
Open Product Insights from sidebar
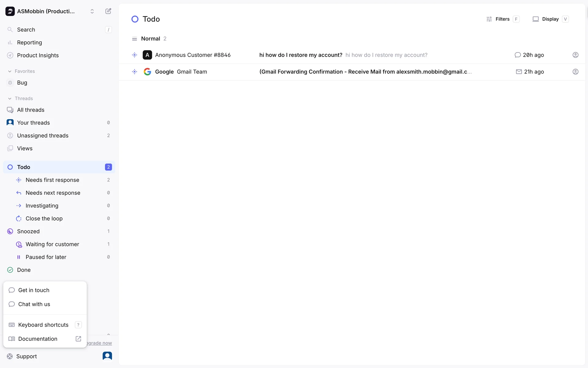[x=38, y=55]
